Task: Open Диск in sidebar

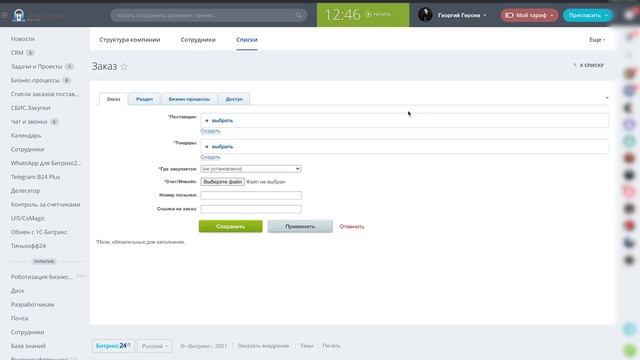Action: click(18, 291)
